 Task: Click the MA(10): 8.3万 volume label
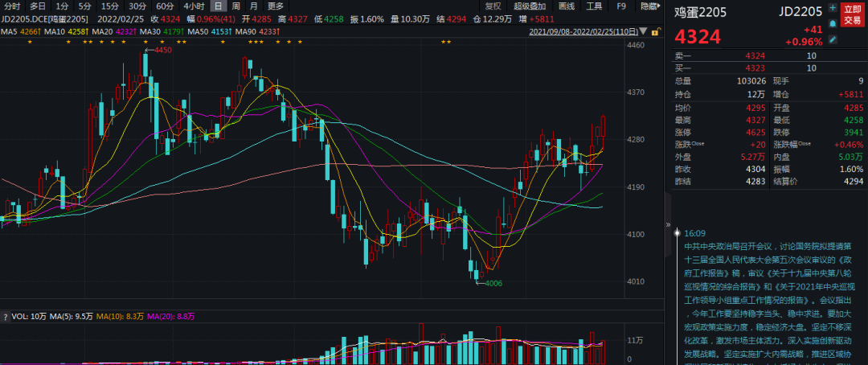tap(120, 317)
